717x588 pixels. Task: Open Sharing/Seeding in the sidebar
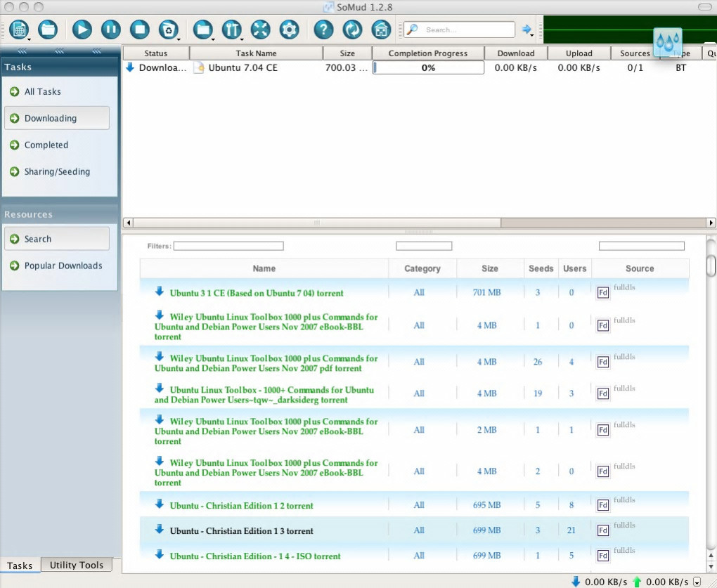tap(57, 171)
